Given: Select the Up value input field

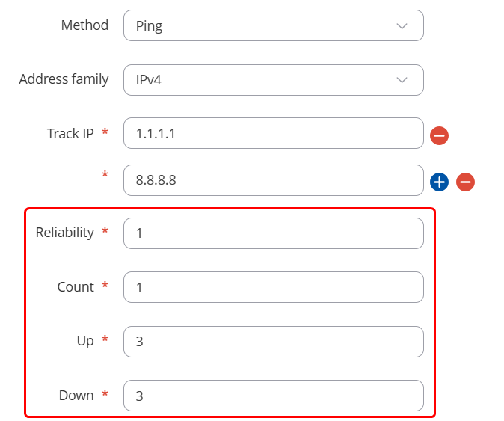Looking at the screenshot, I should [273, 342].
